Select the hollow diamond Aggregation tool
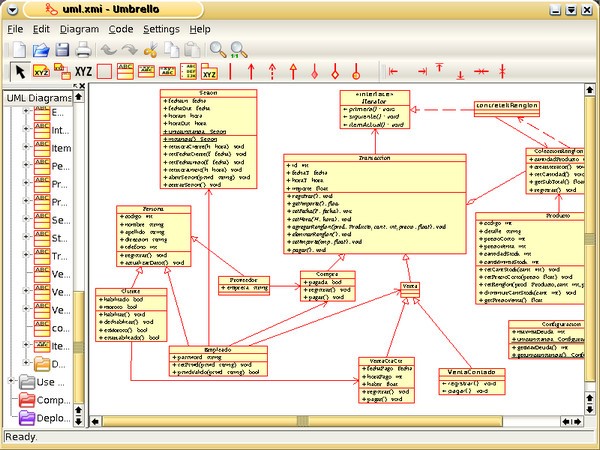Screen dimensions: 600x450 tap(335, 72)
